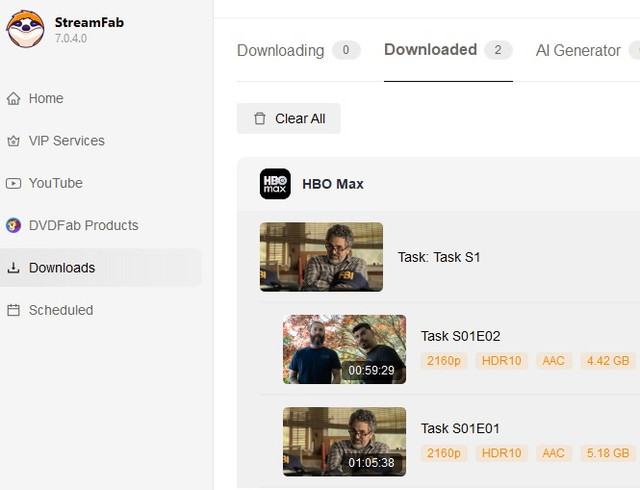Viewport: 640px width, 490px height.
Task: Switch to the AI Generator tab
Action: 578,50
